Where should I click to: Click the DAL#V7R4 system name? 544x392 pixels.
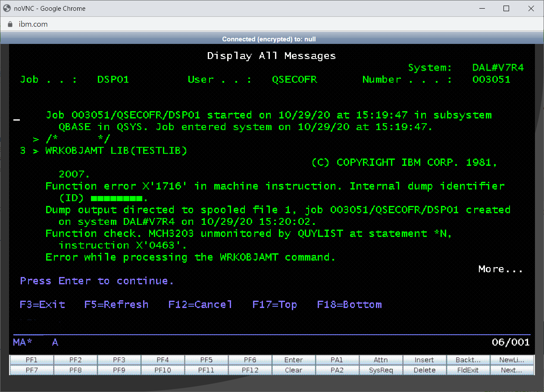[498, 68]
